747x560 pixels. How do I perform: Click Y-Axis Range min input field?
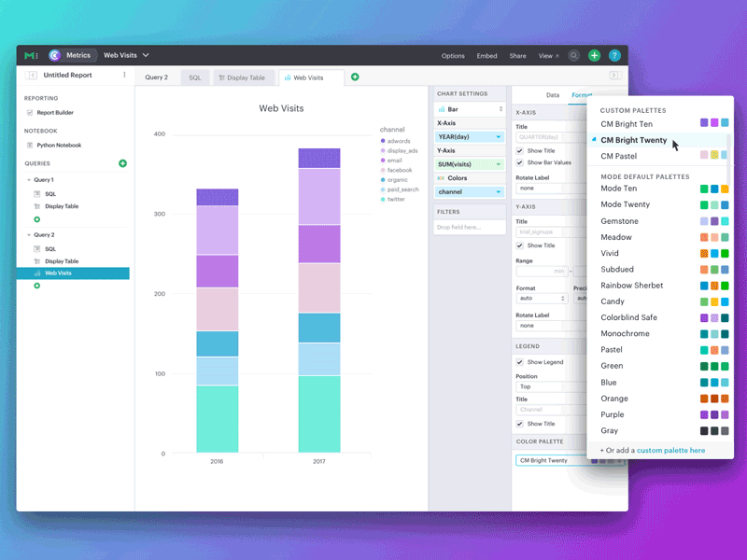[542, 272]
